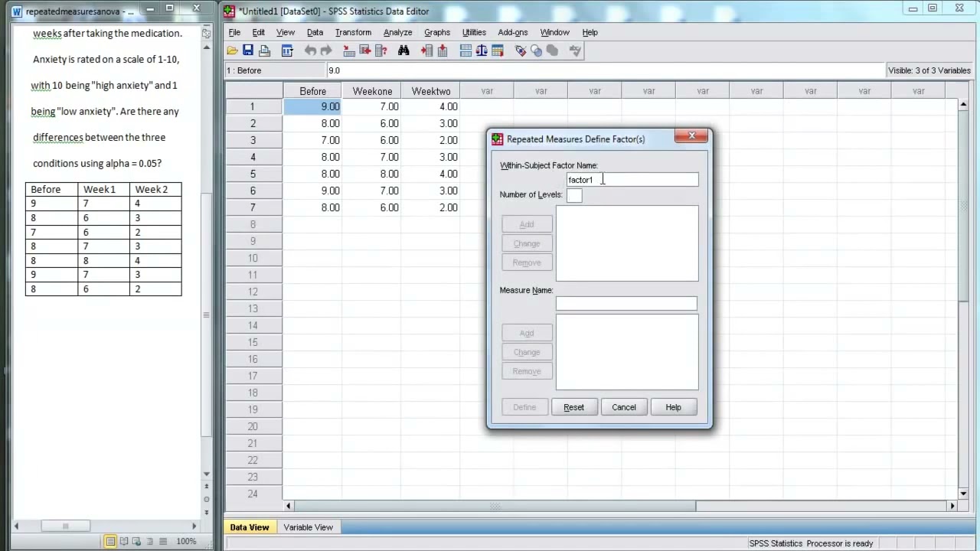Select the Data View tab
This screenshot has height=551, width=980.
[250, 527]
